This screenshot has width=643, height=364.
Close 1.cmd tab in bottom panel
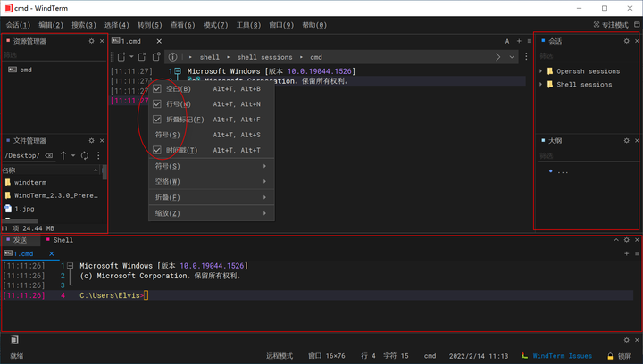52,254
